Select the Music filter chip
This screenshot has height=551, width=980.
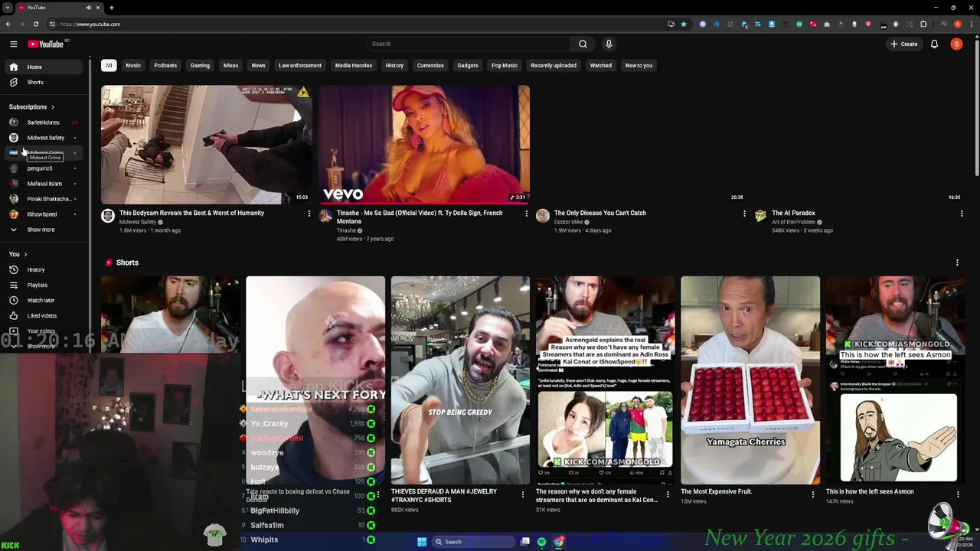(133, 65)
